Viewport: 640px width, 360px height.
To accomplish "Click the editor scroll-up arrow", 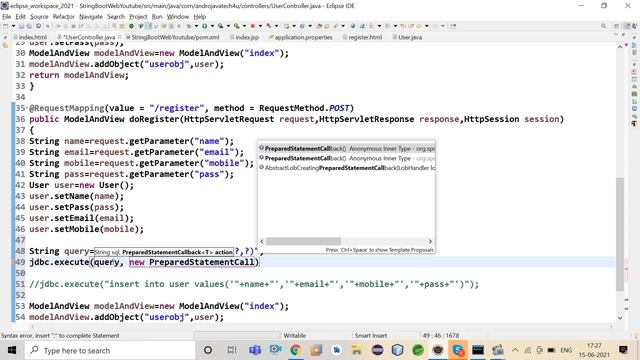I will click(620, 47).
